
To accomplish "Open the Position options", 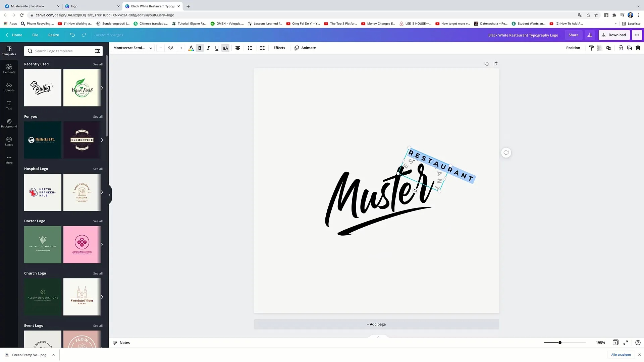I will tap(573, 48).
